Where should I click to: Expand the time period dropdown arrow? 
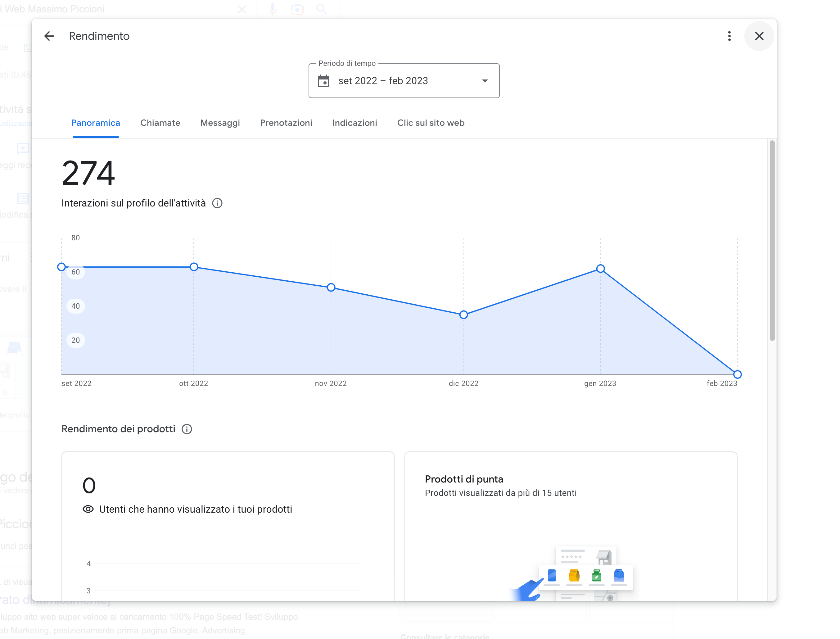click(485, 81)
